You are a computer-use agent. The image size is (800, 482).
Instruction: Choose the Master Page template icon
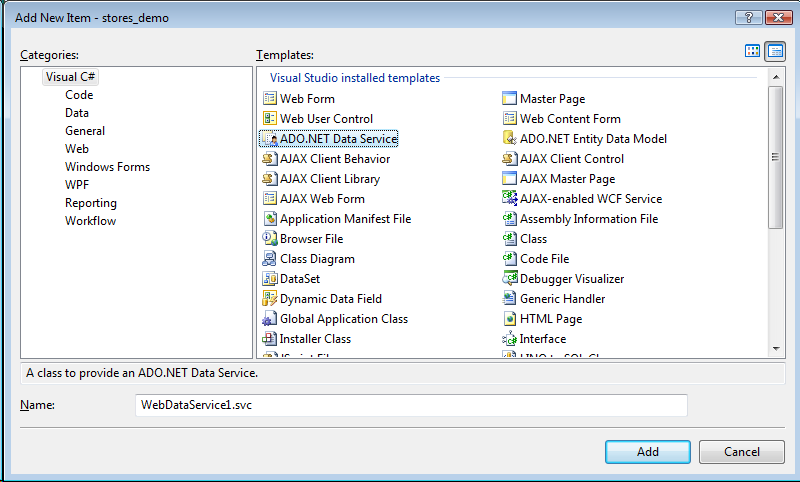(x=509, y=99)
